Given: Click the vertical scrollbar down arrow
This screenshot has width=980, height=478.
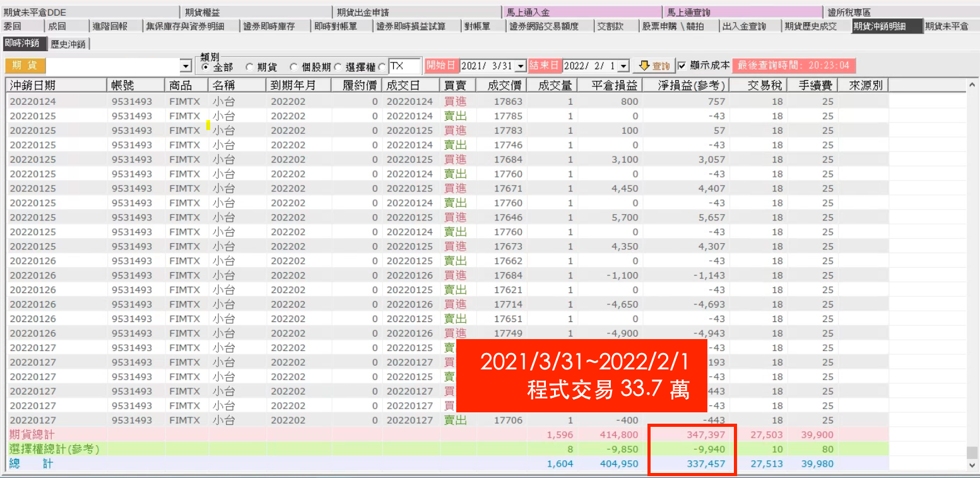Looking at the screenshot, I should coord(972,465).
